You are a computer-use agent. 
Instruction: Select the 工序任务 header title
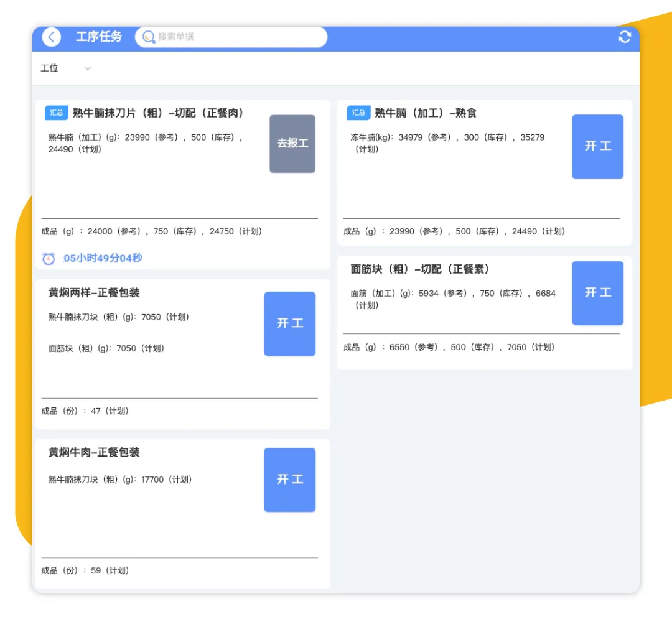pos(99,37)
